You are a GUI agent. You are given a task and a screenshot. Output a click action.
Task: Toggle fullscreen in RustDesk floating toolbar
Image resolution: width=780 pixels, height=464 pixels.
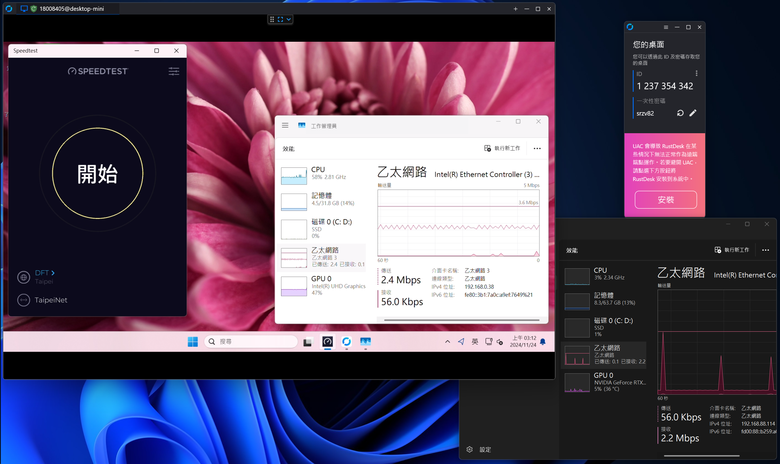281,19
